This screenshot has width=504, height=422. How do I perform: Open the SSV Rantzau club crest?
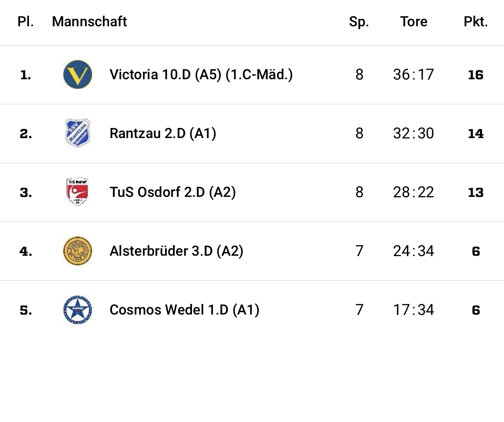(x=78, y=133)
